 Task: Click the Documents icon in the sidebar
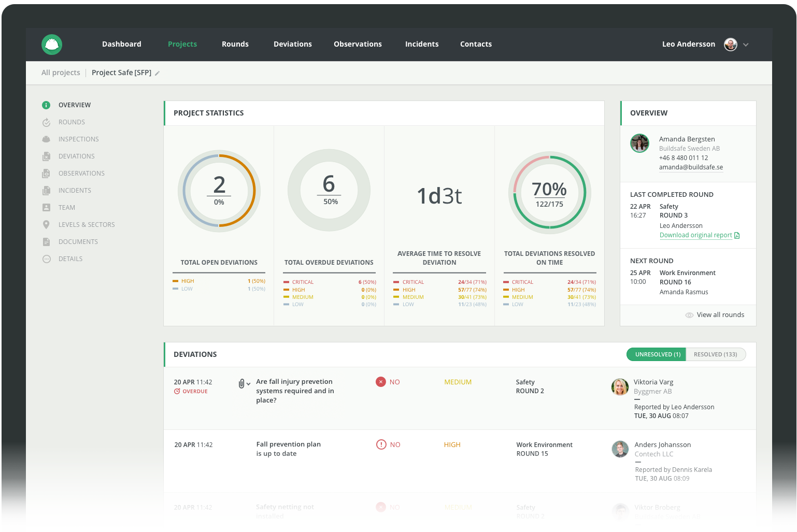click(46, 241)
